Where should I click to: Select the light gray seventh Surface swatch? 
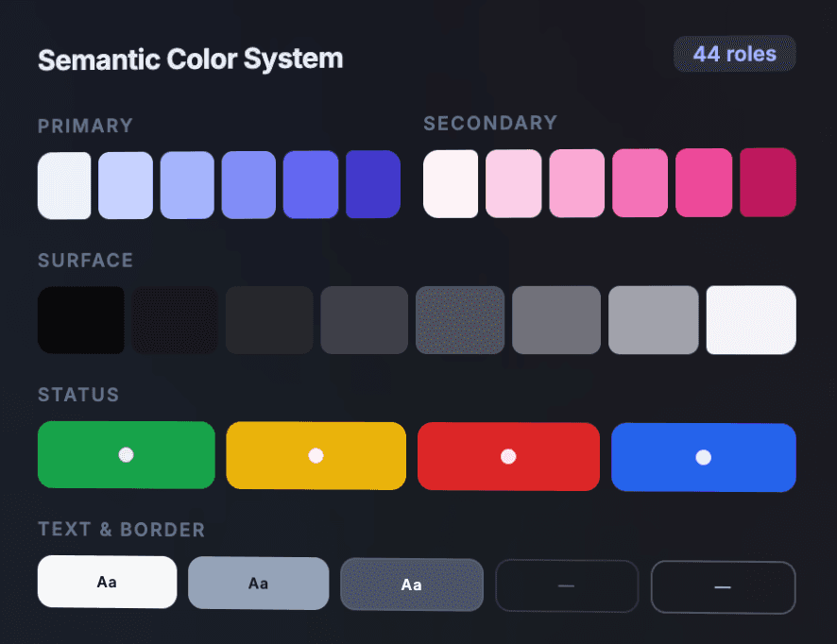(654, 319)
